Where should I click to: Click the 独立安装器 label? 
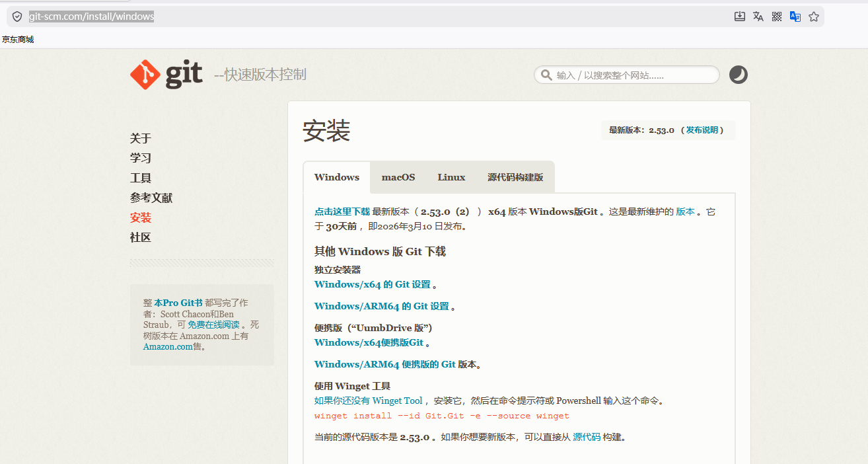click(338, 270)
